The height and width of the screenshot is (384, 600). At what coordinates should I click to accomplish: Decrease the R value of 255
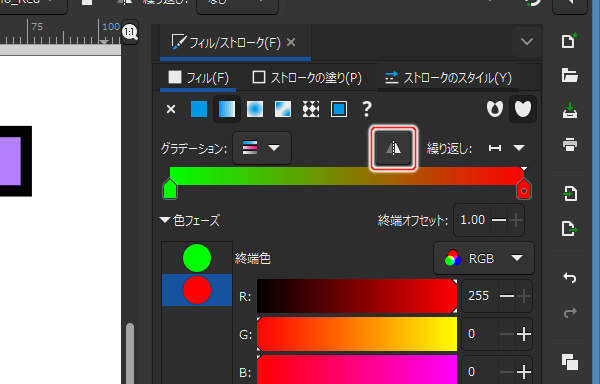tap(507, 296)
